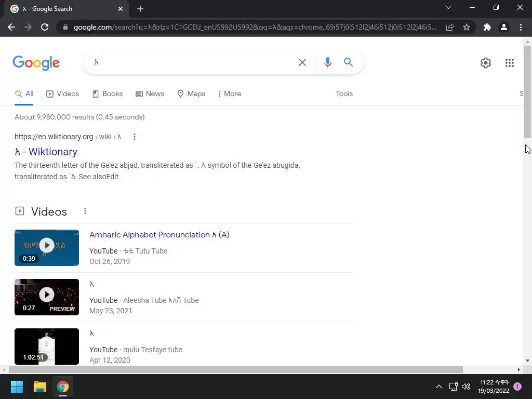The image size is (532, 399).
Task: Open options menu next to Wiktionary URL
Action: 135,137
